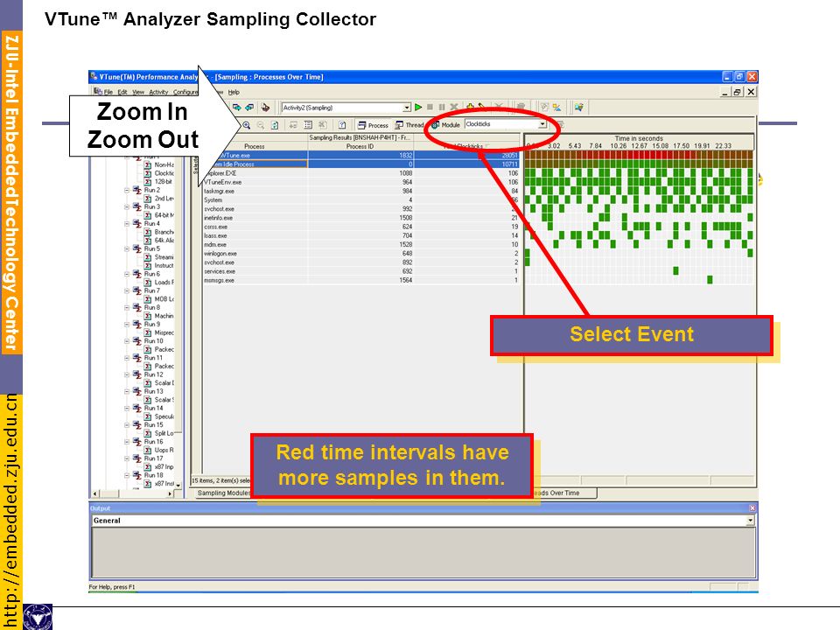Click the list view toolbar icon

tap(308, 125)
